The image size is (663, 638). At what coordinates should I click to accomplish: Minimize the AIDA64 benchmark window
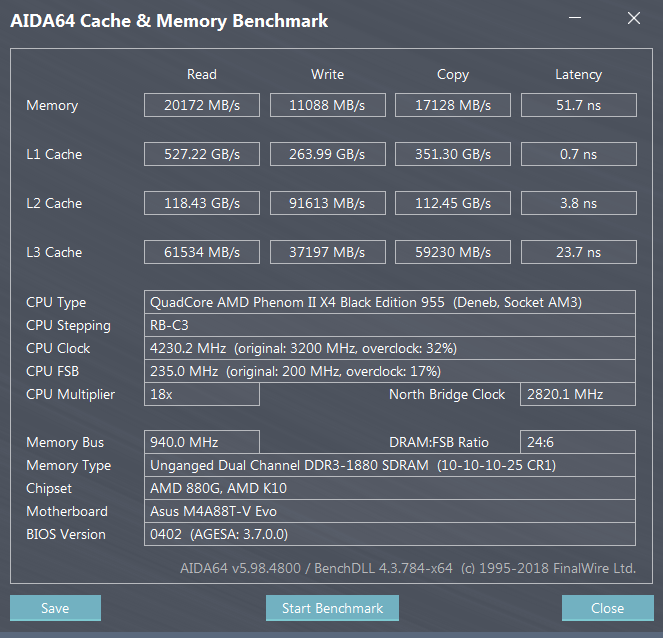[x=575, y=18]
